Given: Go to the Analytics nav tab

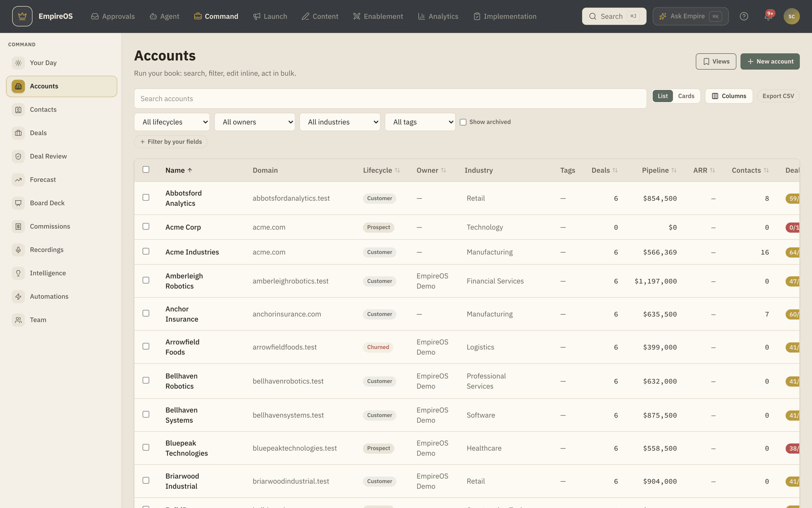Looking at the screenshot, I should click(438, 16).
